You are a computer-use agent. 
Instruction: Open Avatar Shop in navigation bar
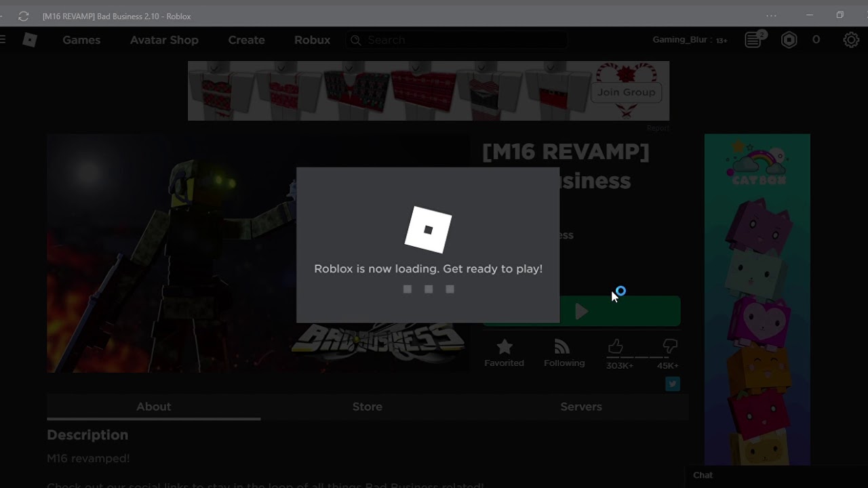point(164,40)
